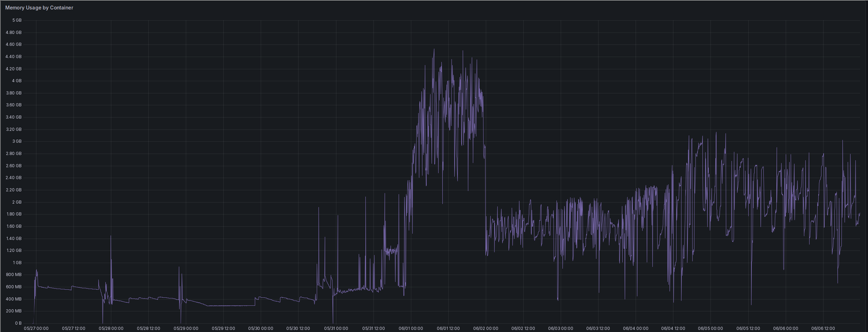Click the 06/02 00:00 time axis label

coord(486,329)
